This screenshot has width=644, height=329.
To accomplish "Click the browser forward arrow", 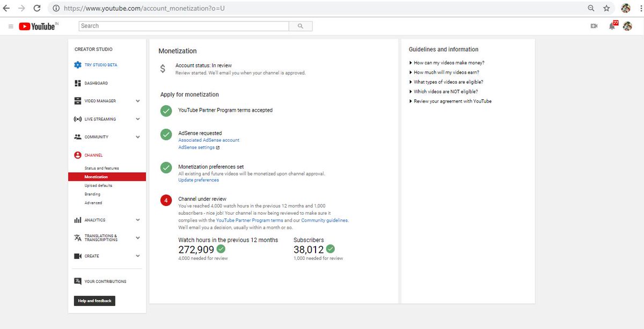I will (21, 8).
